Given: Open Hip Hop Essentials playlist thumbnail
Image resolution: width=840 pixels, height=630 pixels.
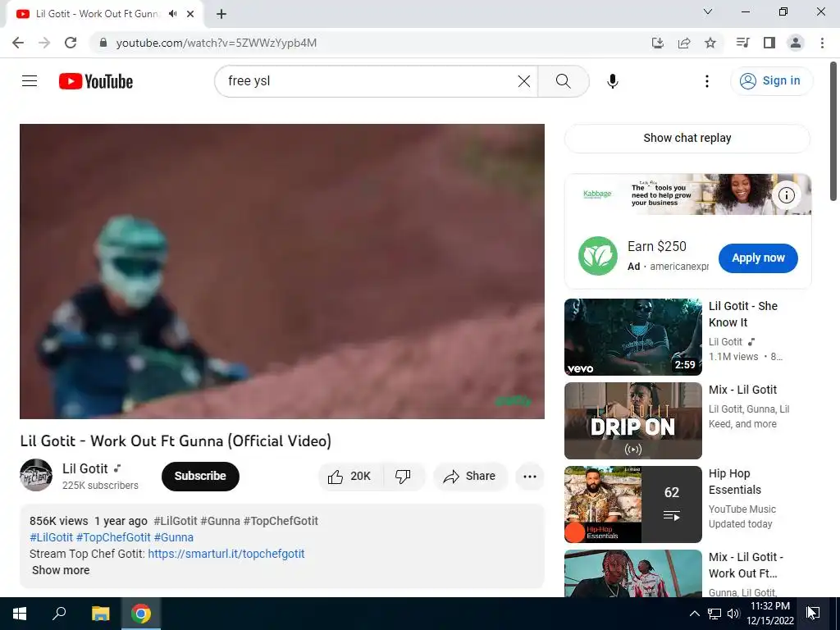Looking at the screenshot, I should 632,504.
